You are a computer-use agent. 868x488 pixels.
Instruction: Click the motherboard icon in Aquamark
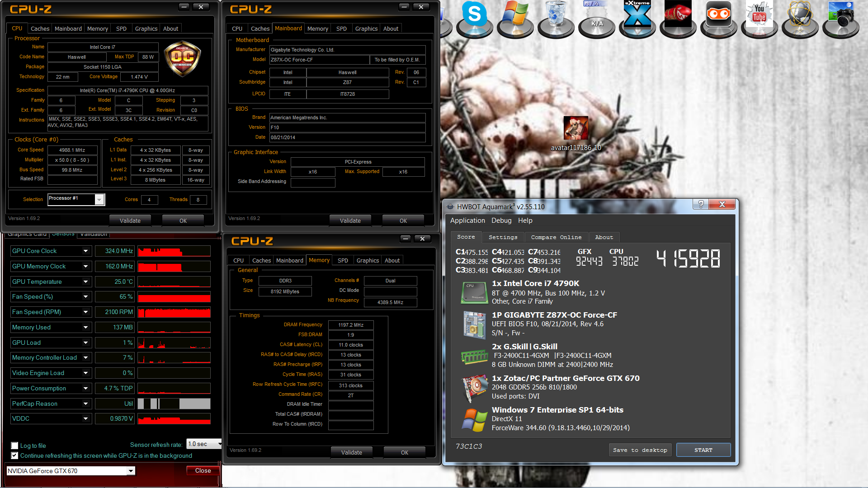point(474,324)
